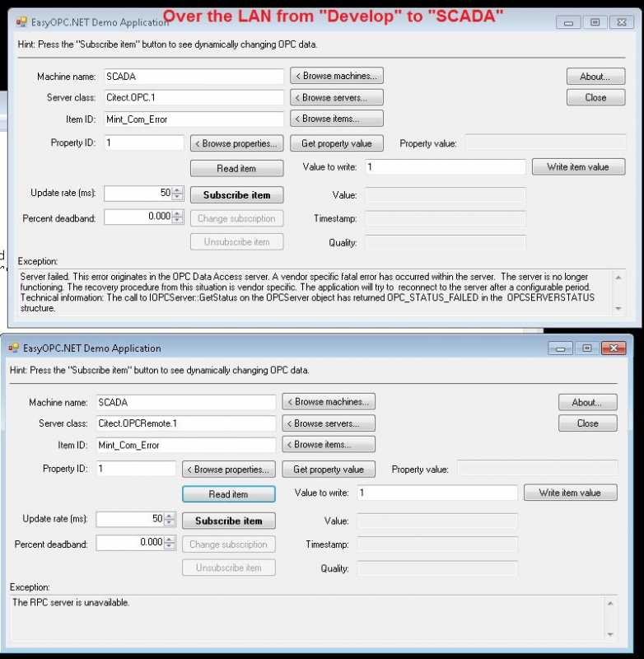Click 'Server failed' exception text in top window
The width and height of the screenshot is (644, 659).
tap(307, 292)
